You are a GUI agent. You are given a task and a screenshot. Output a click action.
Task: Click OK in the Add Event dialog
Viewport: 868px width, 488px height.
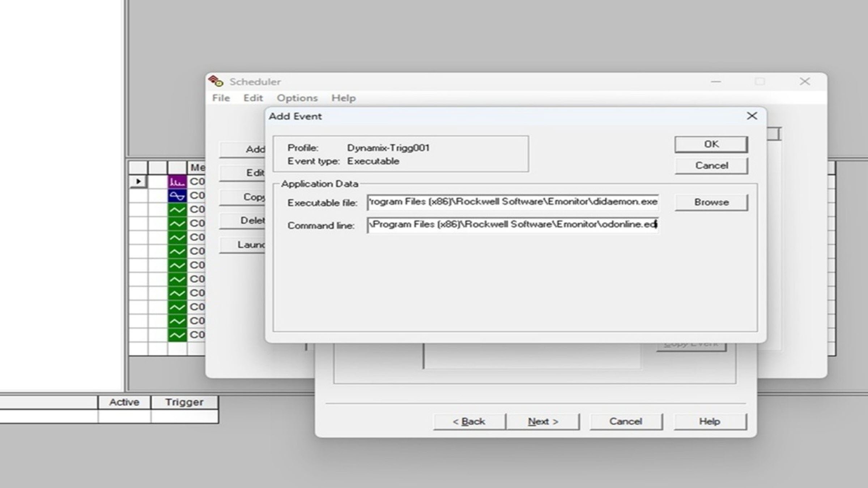(711, 144)
